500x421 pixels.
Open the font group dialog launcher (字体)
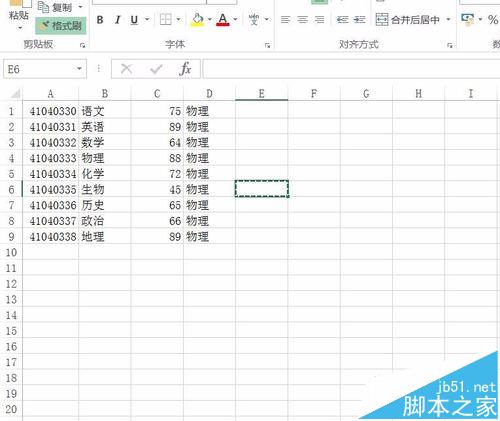point(267,45)
